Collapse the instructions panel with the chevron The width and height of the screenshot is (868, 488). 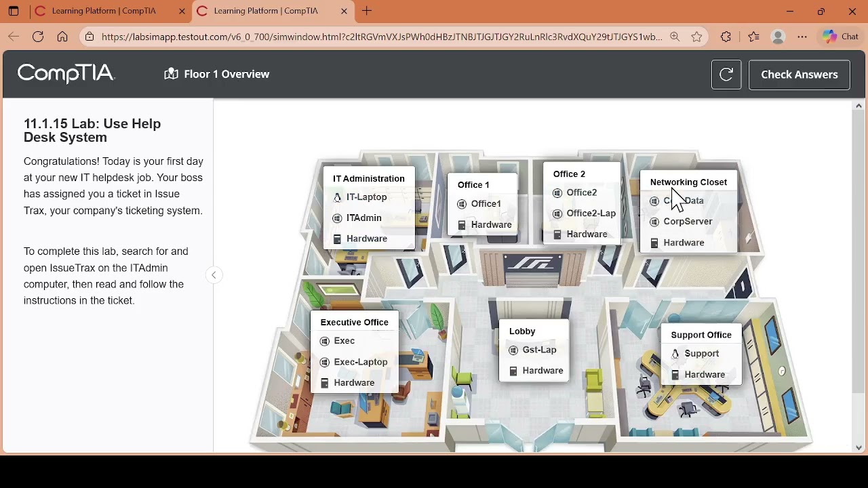pyautogui.click(x=214, y=275)
